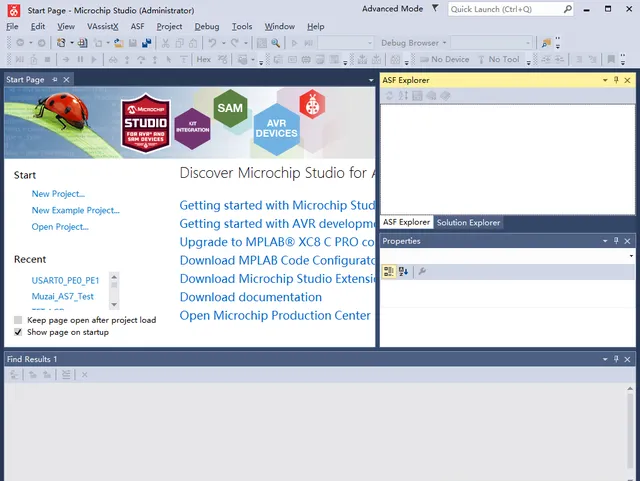
Task: Open the File menu
Action: tap(12, 27)
